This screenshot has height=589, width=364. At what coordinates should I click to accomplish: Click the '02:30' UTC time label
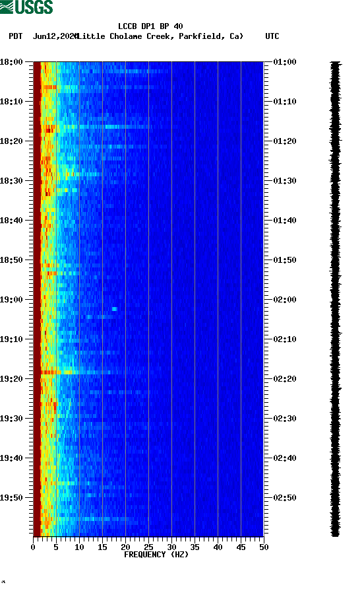285,419
